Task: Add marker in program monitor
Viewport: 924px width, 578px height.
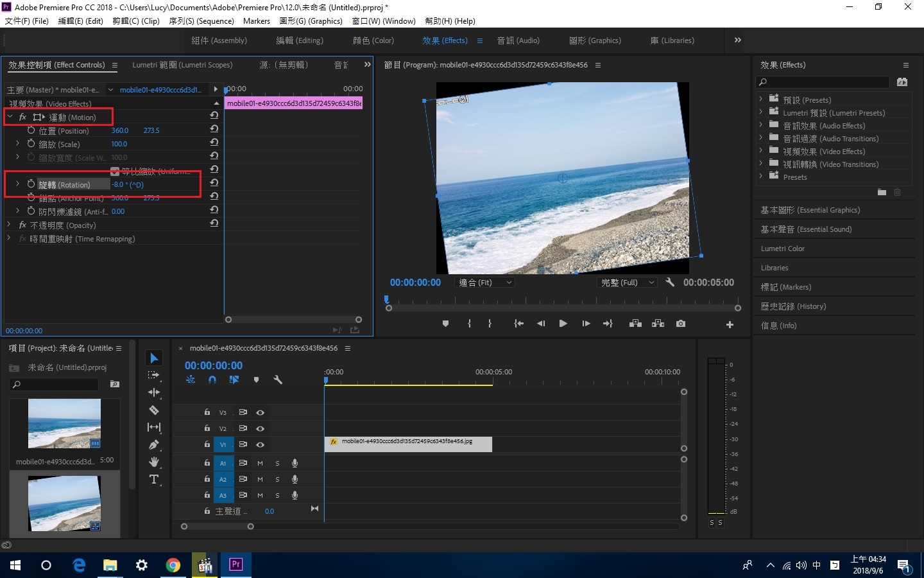Action: pyautogui.click(x=445, y=324)
